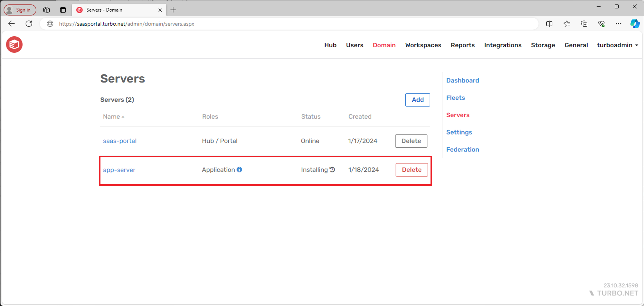The height and width of the screenshot is (306, 644).
Task: Click the Turbo.net logo icon
Action: tap(14, 44)
